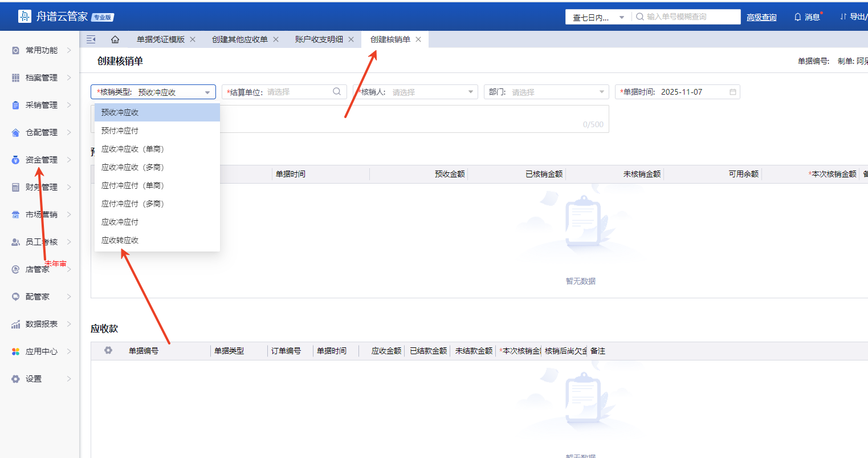Click the 导出 button at top right

click(x=853, y=17)
